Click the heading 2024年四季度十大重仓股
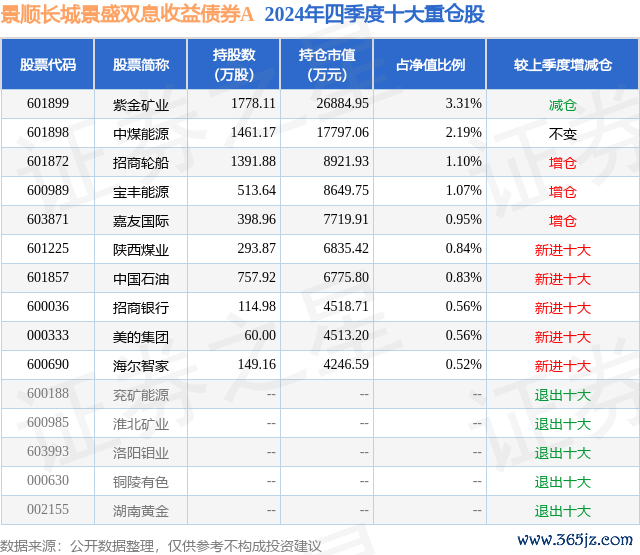Image resolution: width=640 pixels, height=555 pixels. 374,14
